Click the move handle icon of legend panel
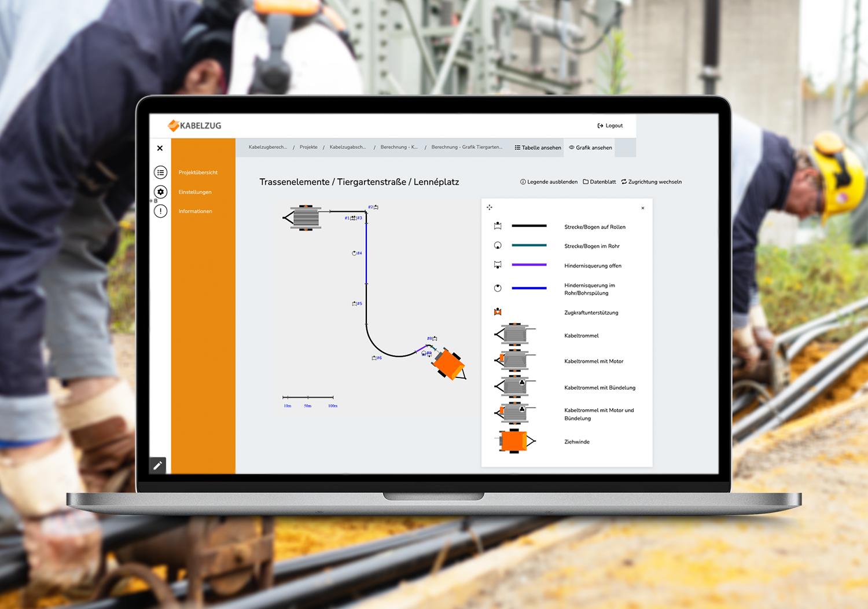 pyautogui.click(x=490, y=207)
